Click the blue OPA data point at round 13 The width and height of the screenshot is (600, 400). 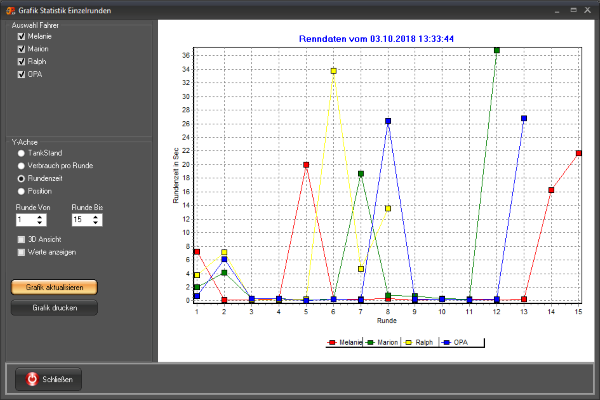tap(524, 118)
